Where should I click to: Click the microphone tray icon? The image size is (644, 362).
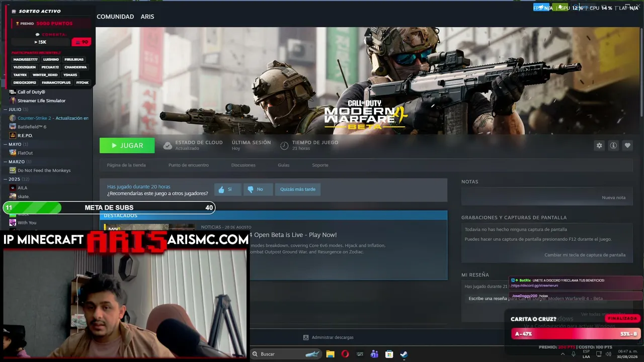coord(573,354)
